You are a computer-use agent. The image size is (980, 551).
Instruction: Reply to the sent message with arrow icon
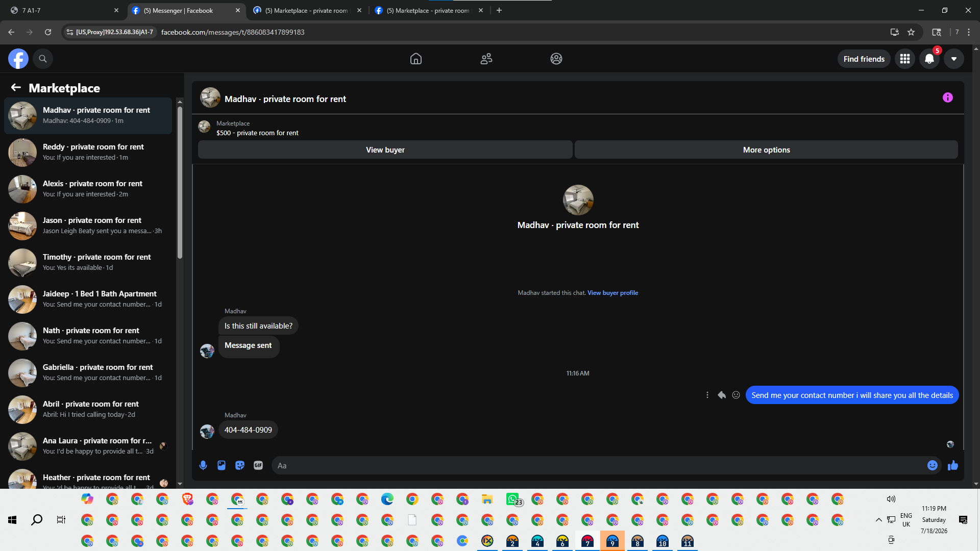coord(722,395)
